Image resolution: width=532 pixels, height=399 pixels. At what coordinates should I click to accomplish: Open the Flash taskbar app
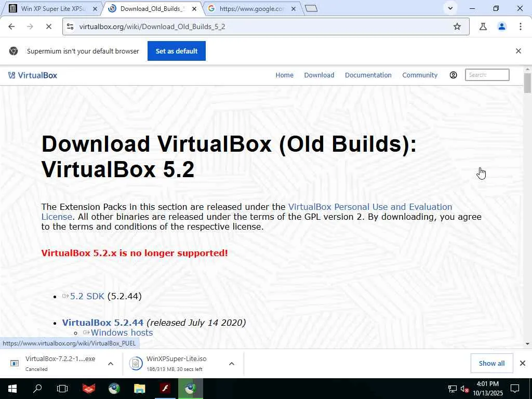coord(165,389)
